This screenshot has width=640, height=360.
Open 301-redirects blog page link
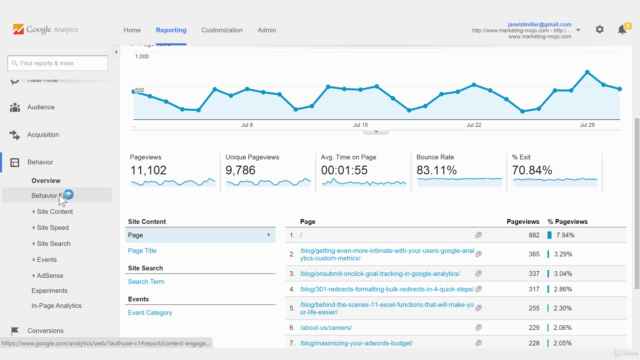point(387,289)
